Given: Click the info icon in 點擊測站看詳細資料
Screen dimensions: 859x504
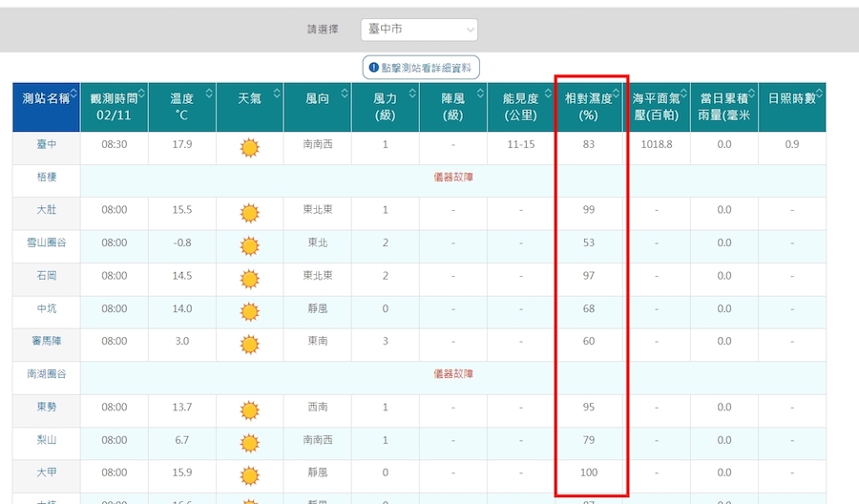Looking at the screenshot, I should click(x=373, y=68).
